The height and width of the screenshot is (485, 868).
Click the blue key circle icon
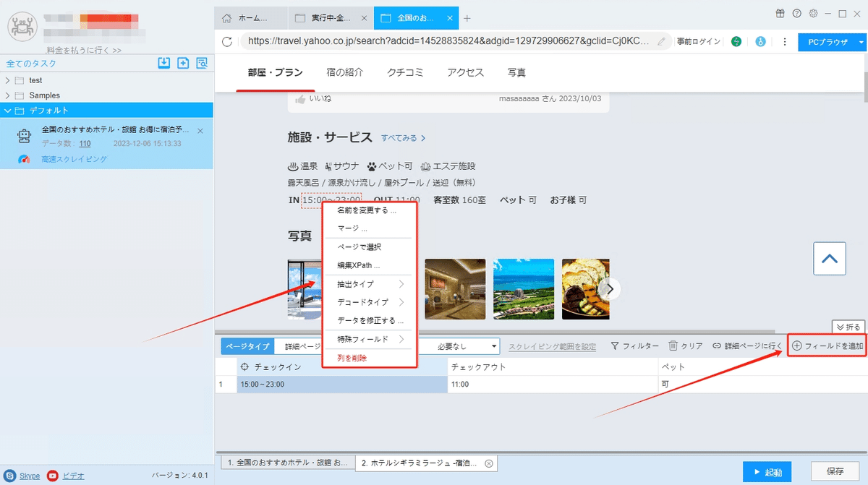pos(760,42)
